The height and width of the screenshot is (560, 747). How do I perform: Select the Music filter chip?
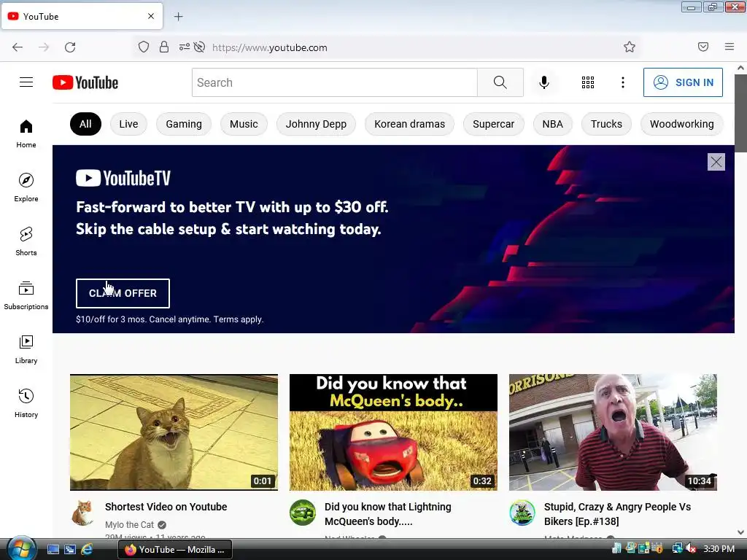(x=244, y=124)
